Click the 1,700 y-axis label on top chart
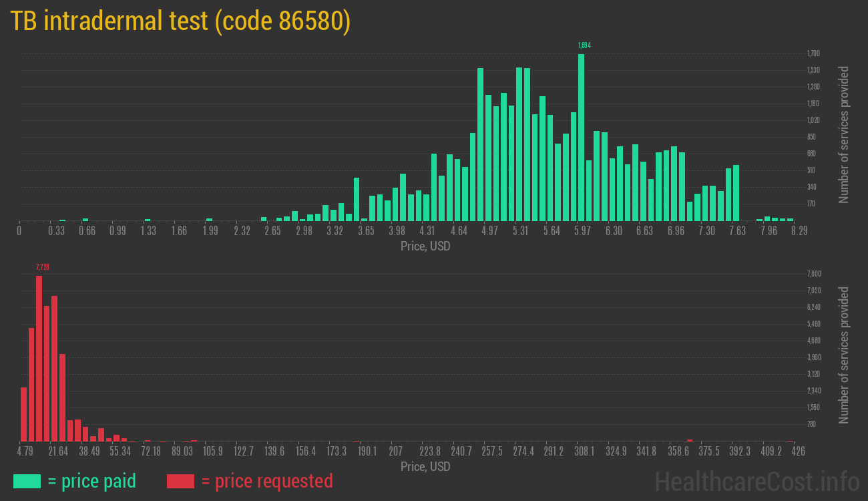The width and height of the screenshot is (868, 501). point(813,53)
